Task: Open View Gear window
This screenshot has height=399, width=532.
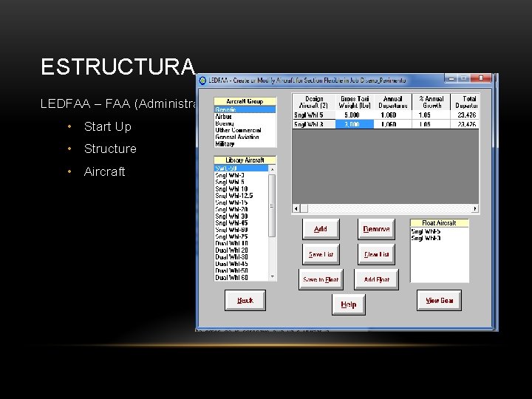Action: click(439, 300)
